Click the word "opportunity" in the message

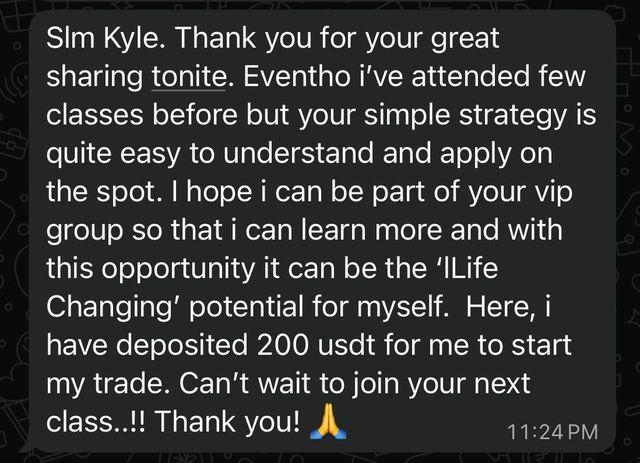[x=178, y=270]
